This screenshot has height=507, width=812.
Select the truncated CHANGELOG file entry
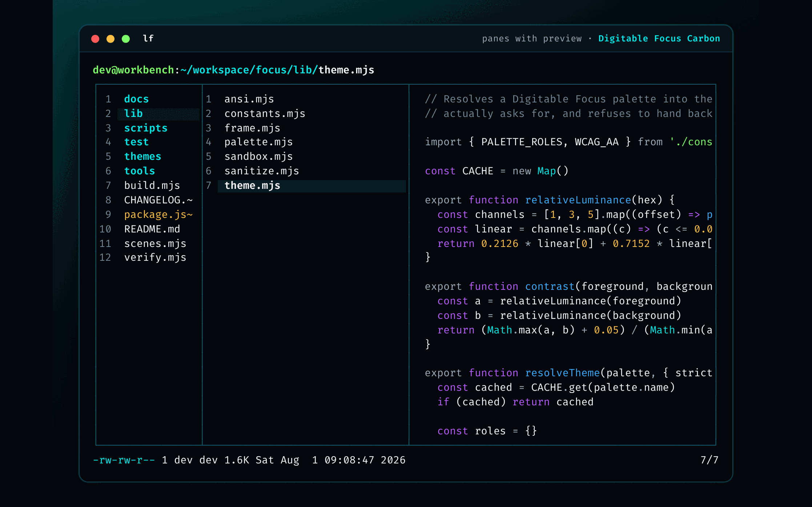158,200
